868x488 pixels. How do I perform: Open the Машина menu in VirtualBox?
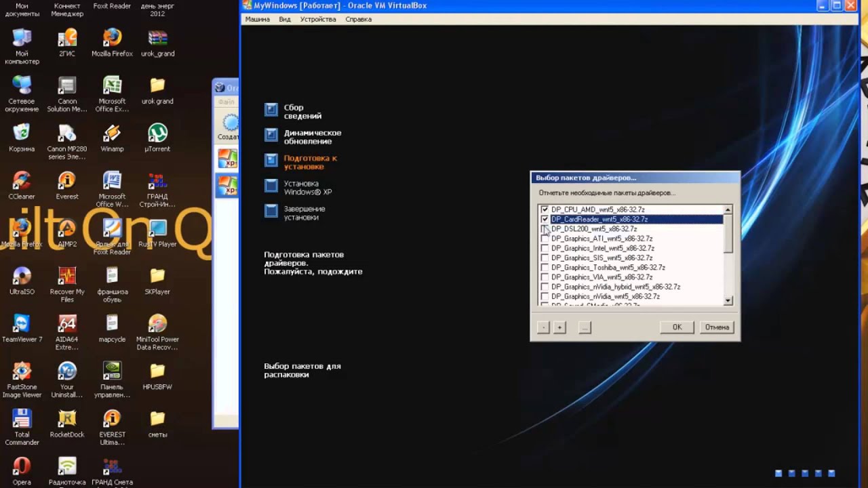(257, 19)
